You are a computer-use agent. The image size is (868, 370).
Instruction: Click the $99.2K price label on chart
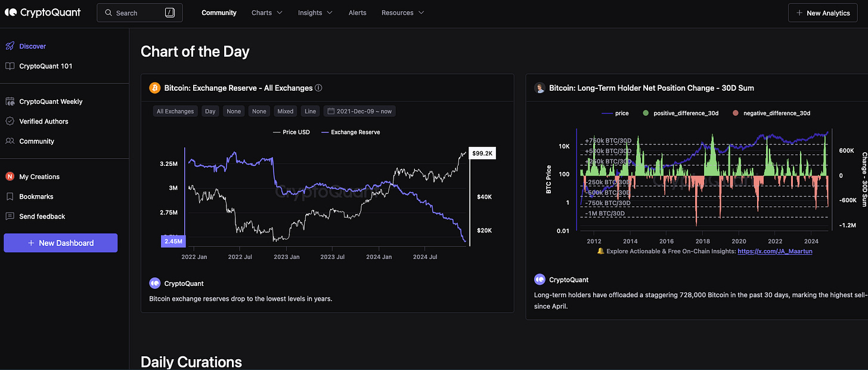coord(483,153)
